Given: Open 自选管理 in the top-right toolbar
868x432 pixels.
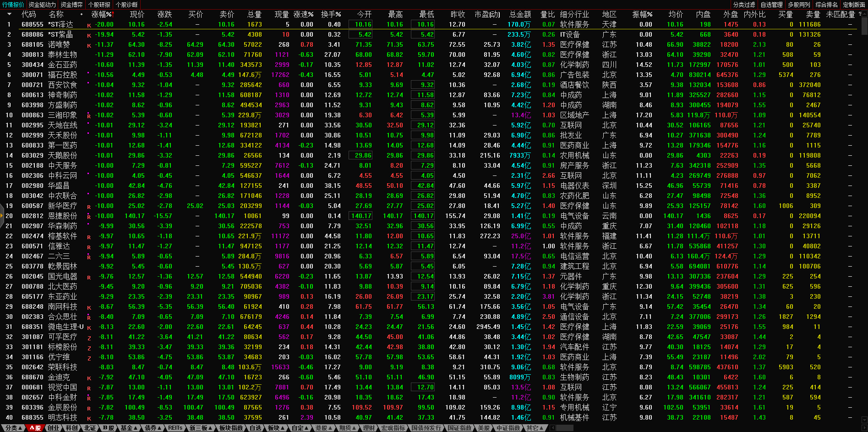Looking at the screenshot, I should pyautogui.click(x=771, y=5).
